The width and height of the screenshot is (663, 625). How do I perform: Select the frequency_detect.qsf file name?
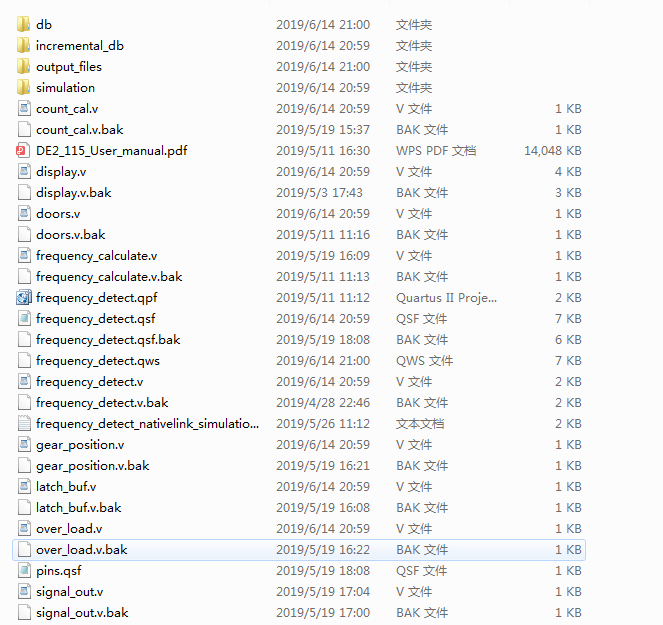96,318
